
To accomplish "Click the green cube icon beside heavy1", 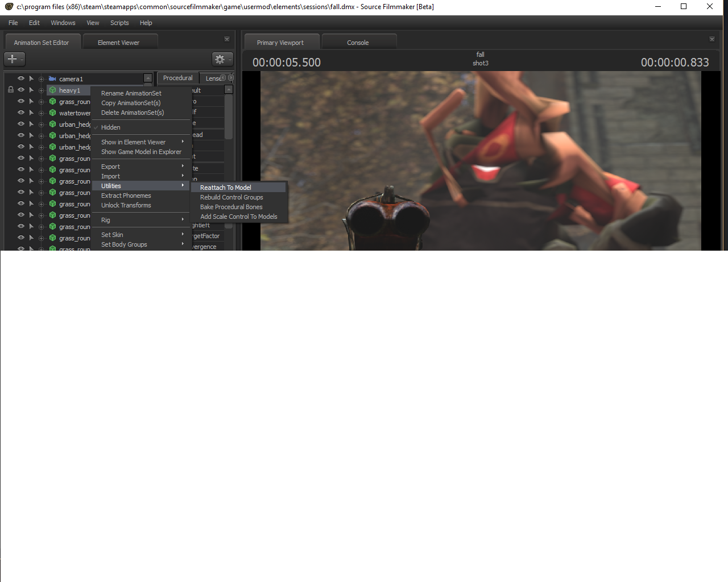I will coord(52,90).
